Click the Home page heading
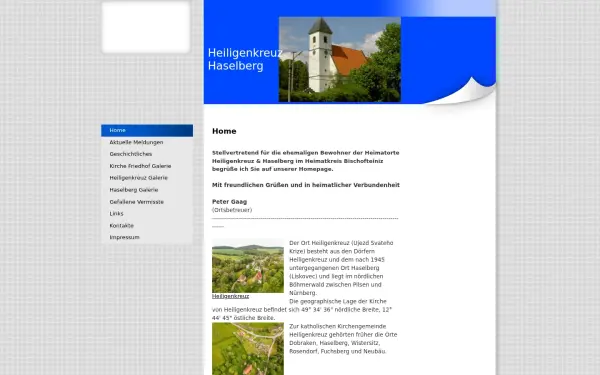Screen dimensions: 600x375 (x=224, y=131)
